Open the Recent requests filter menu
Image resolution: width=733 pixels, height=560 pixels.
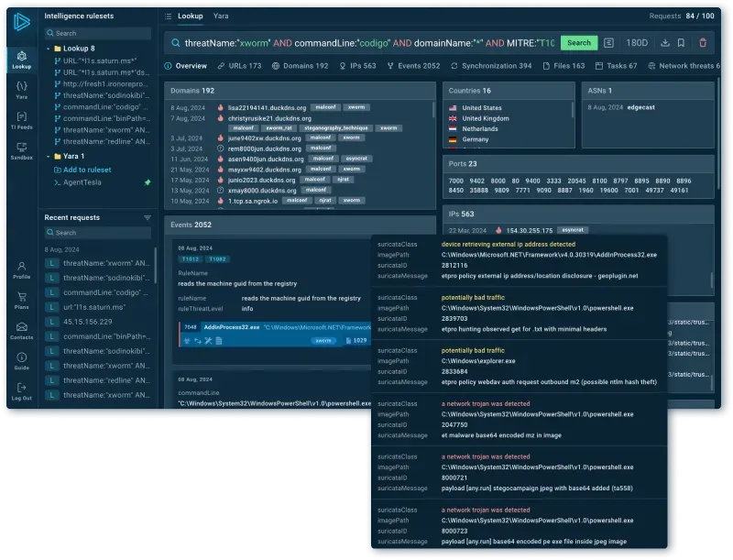tap(148, 218)
